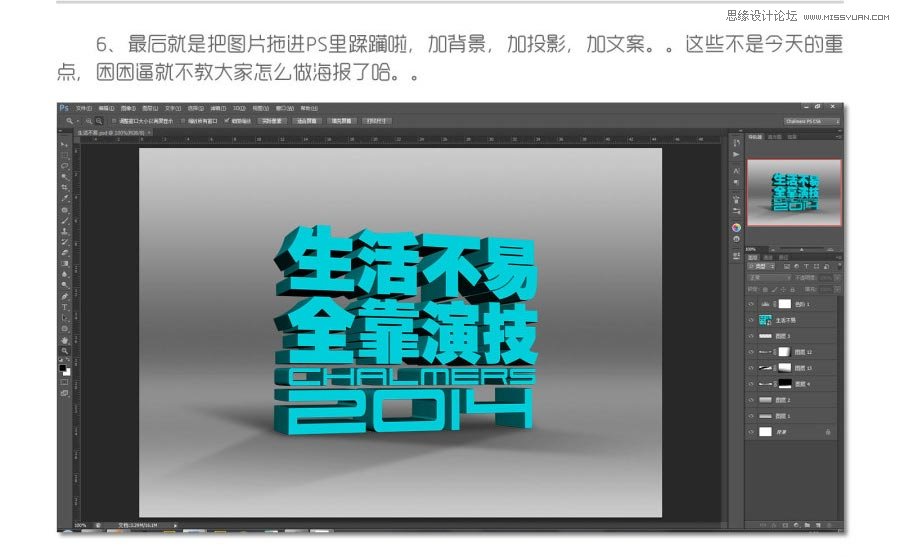Close the 生活不易.psd document tab

pos(149,133)
